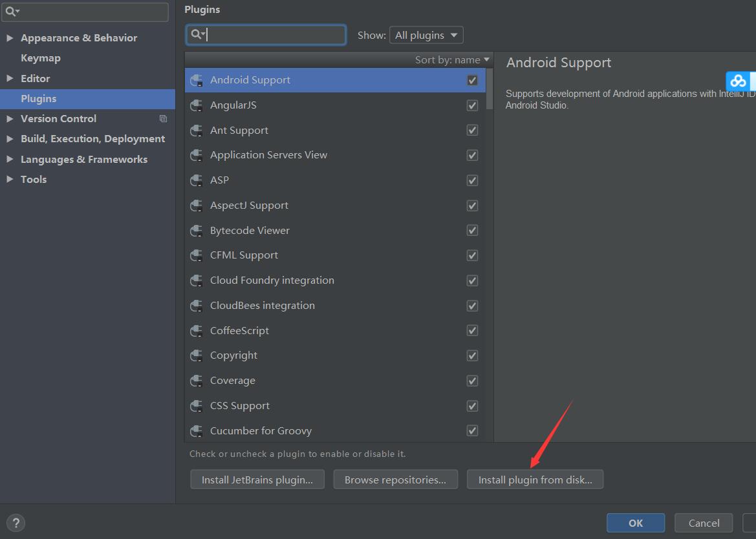Click the plugin list scrollbar thumb

click(490, 89)
